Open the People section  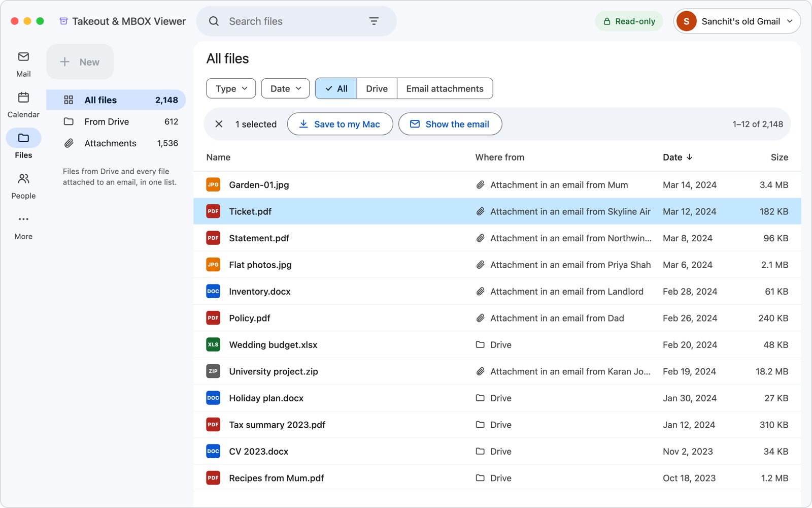[23, 186]
